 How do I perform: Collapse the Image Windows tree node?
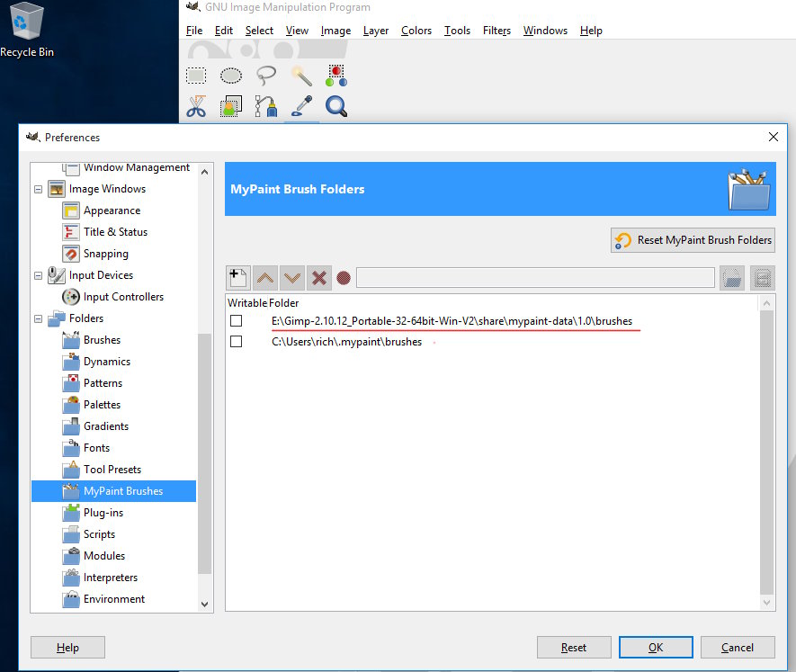coord(38,190)
